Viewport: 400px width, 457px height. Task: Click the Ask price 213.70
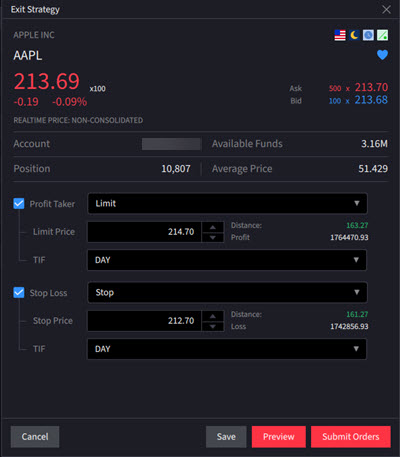click(x=371, y=87)
